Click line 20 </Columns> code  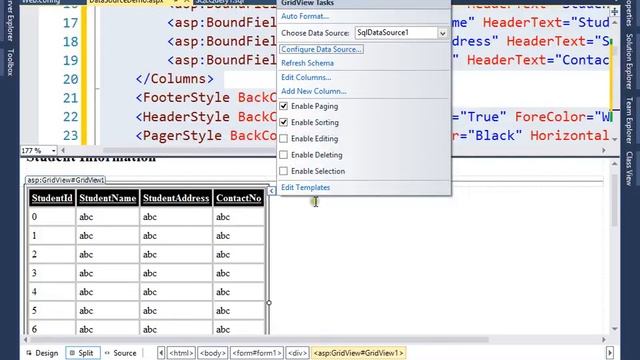(x=174, y=79)
